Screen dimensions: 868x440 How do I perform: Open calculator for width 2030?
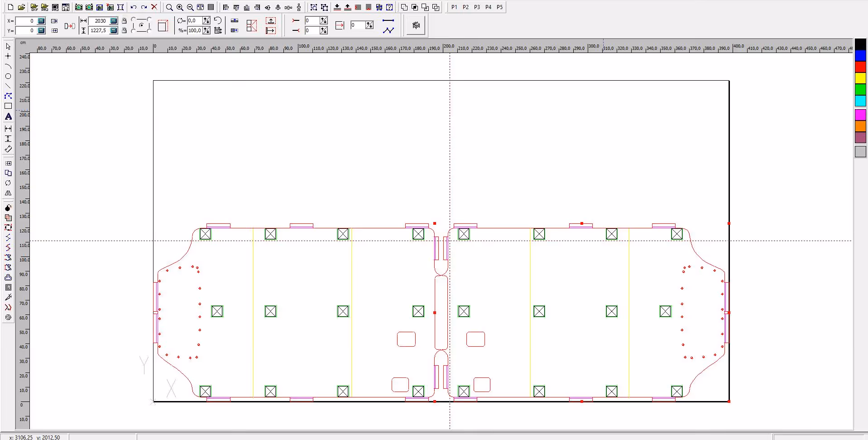(114, 21)
